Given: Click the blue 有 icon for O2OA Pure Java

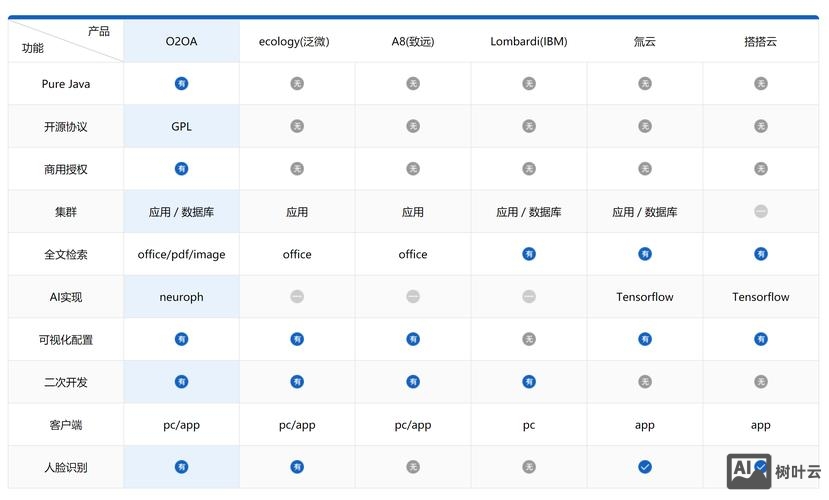Looking at the screenshot, I should [181, 84].
